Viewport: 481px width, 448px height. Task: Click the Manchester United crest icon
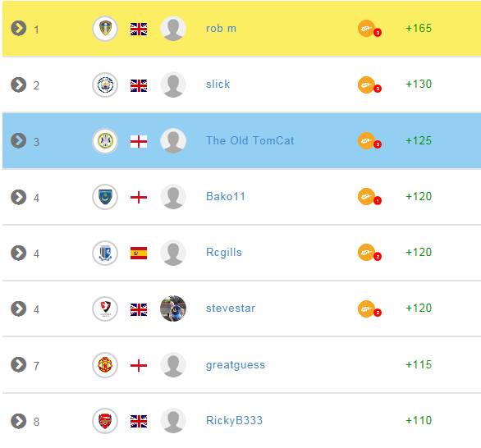pos(105,365)
